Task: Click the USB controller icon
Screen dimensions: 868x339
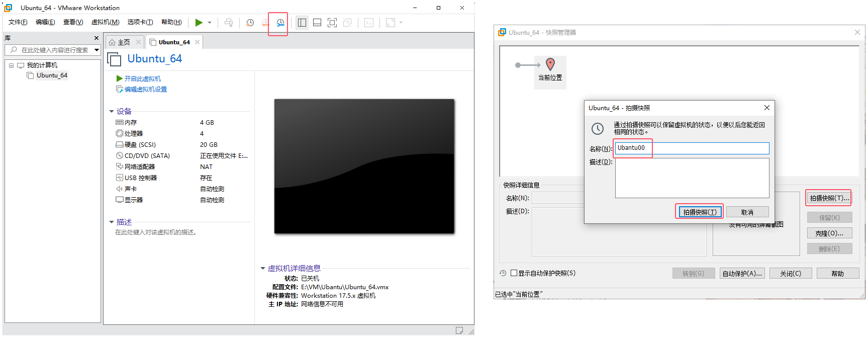Action: click(120, 178)
